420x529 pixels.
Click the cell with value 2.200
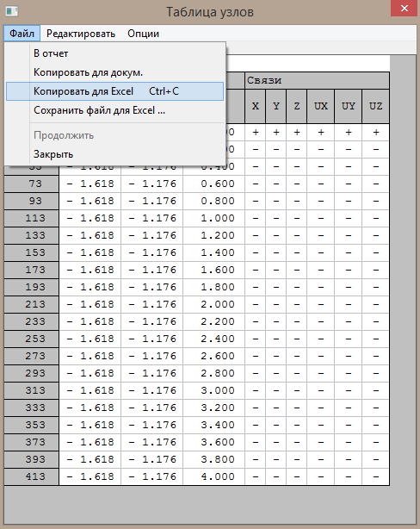point(213,321)
